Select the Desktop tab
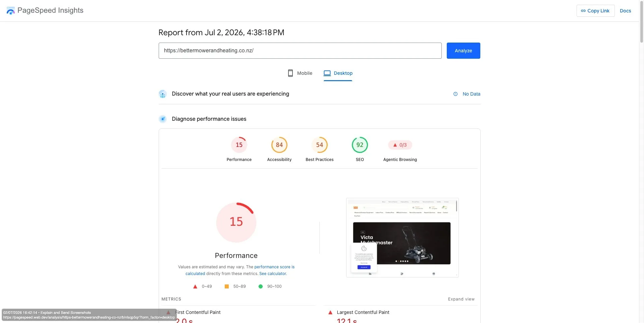The height and width of the screenshot is (323, 644). click(338, 73)
